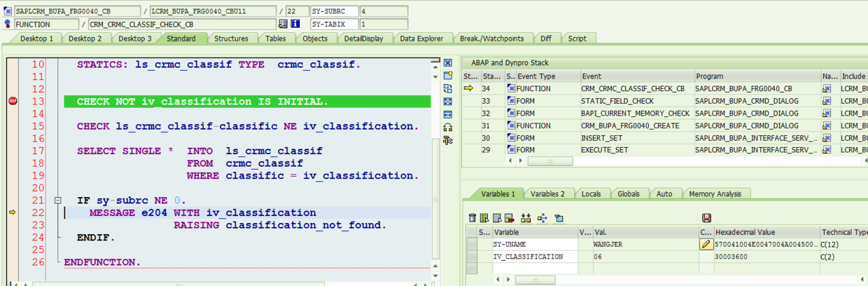Image resolution: width=868 pixels, height=286 pixels.
Task: Click the headset services icon beside editor
Action: pos(448,127)
